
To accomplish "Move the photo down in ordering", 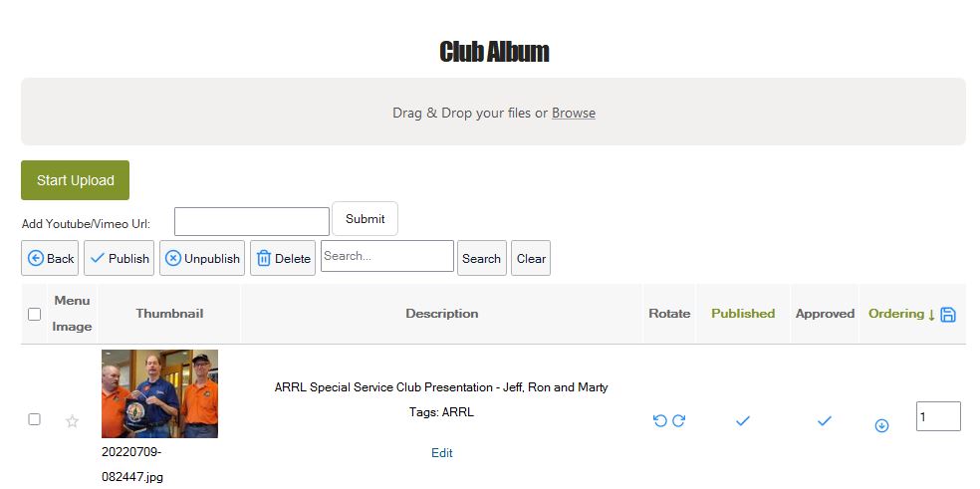I will coord(881,425).
